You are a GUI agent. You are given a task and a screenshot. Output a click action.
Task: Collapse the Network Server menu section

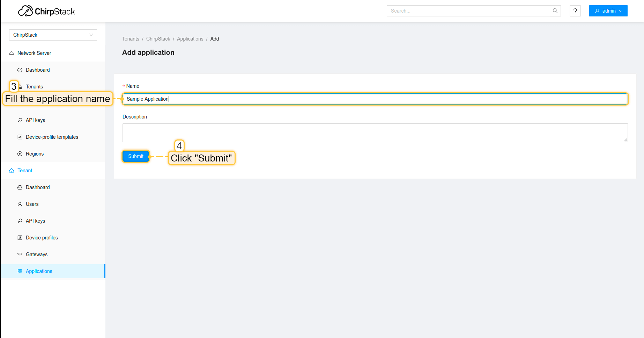pyautogui.click(x=34, y=53)
